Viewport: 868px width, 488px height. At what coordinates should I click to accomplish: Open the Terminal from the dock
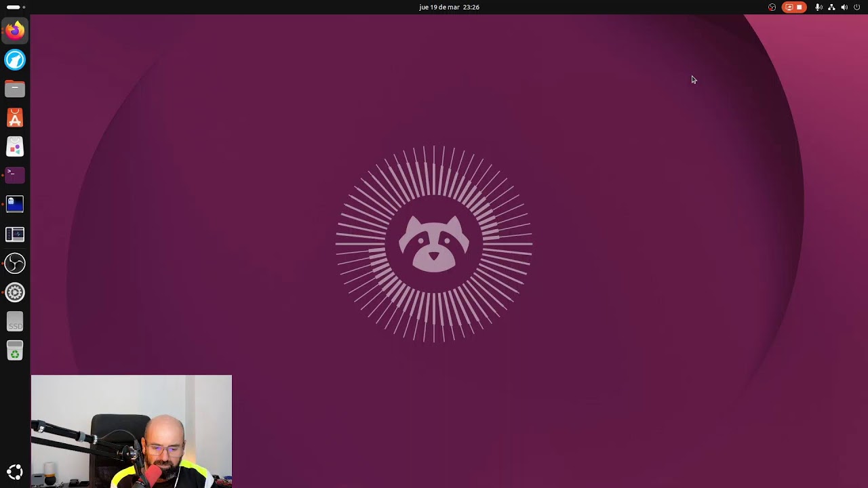(x=15, y=176)
